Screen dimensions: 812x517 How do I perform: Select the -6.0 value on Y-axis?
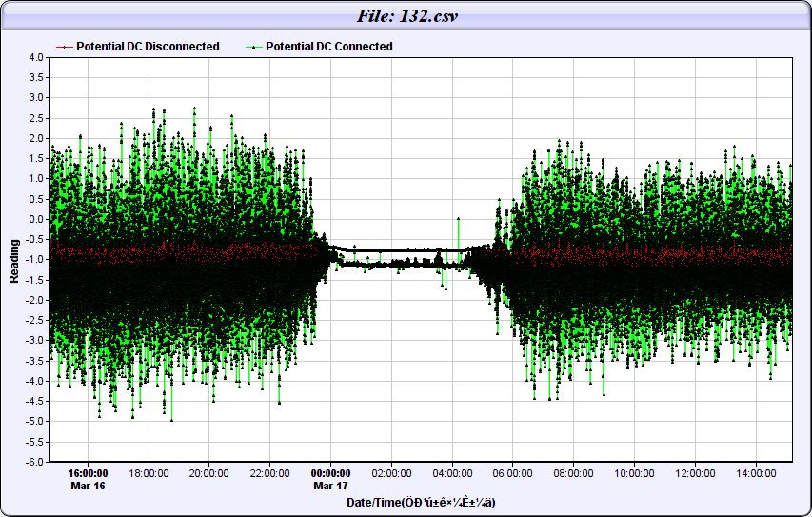(x=34, y=462)
